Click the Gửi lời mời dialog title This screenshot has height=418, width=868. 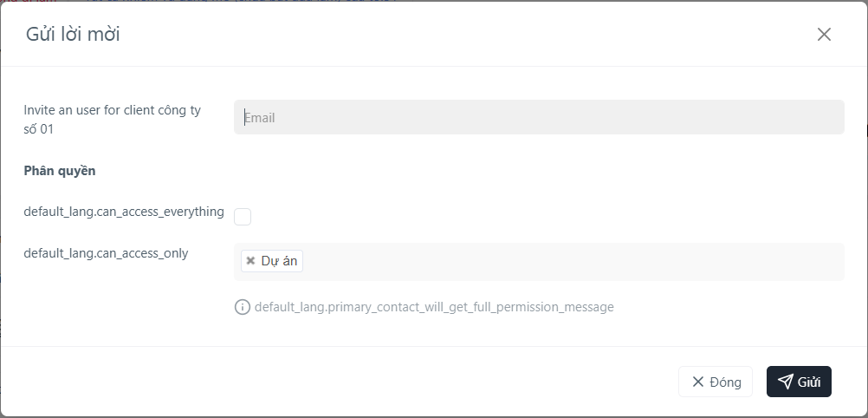(73, 35)
